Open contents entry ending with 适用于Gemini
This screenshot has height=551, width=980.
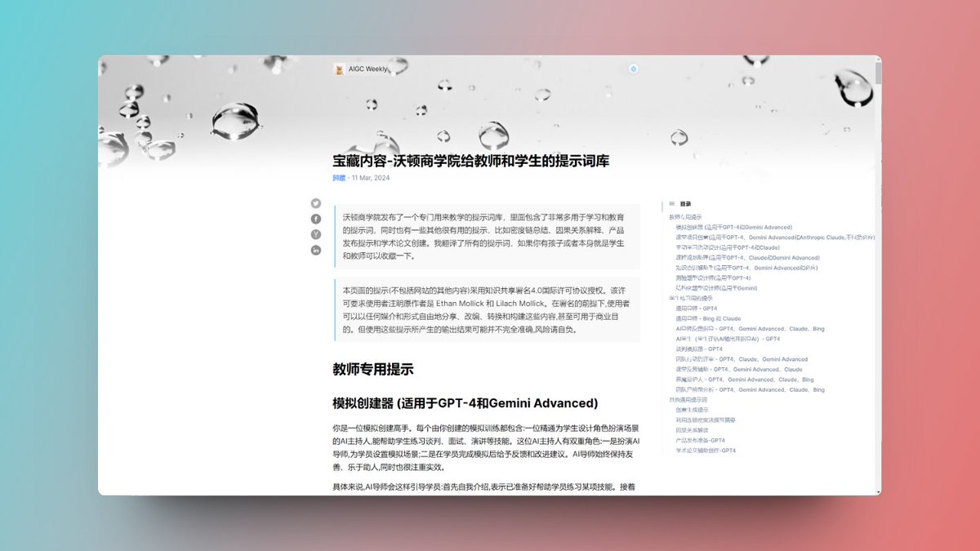pos(716,288)
